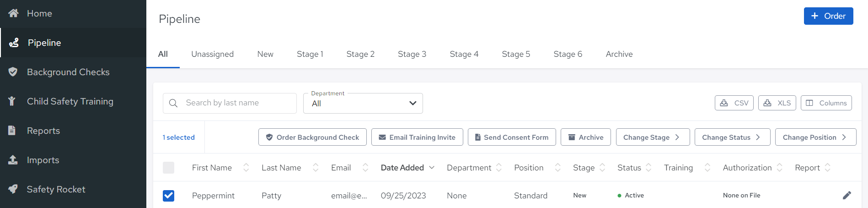The height and width of the screenshot is (208, 868).
Task: Expand the Change Stage menu
Action: [653, 137]
